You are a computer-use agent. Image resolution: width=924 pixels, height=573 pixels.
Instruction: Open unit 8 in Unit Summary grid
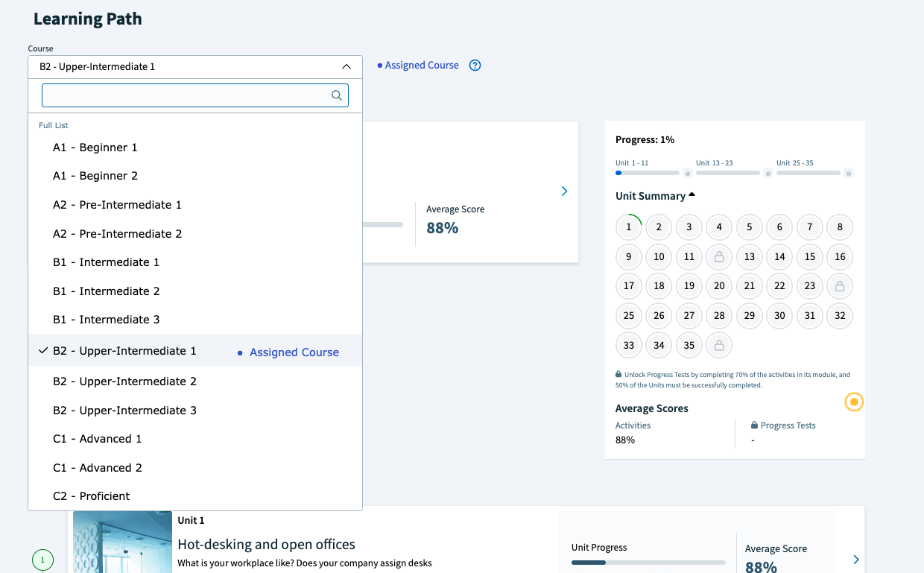point(840,227)
